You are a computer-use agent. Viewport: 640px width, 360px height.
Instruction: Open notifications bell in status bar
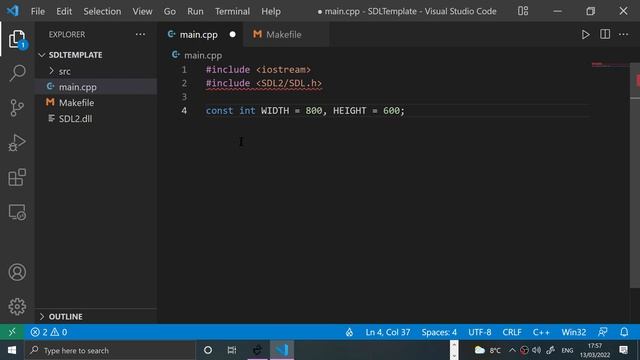pyautogui.click(x=624, y=332)
